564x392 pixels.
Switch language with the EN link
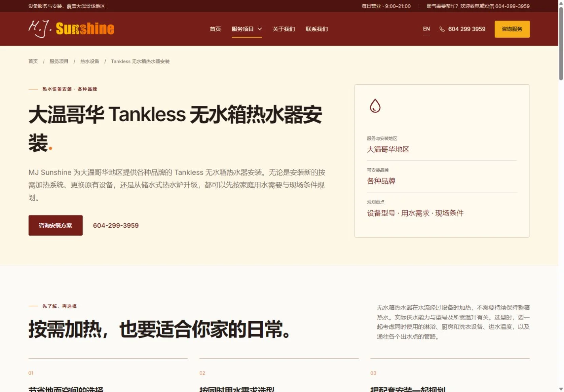point(426,29)
